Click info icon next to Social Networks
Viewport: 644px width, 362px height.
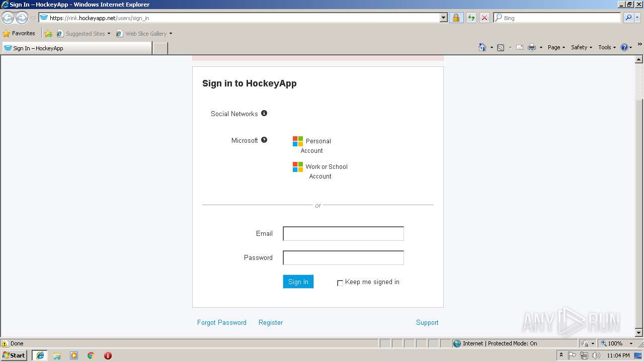point(264,113)
